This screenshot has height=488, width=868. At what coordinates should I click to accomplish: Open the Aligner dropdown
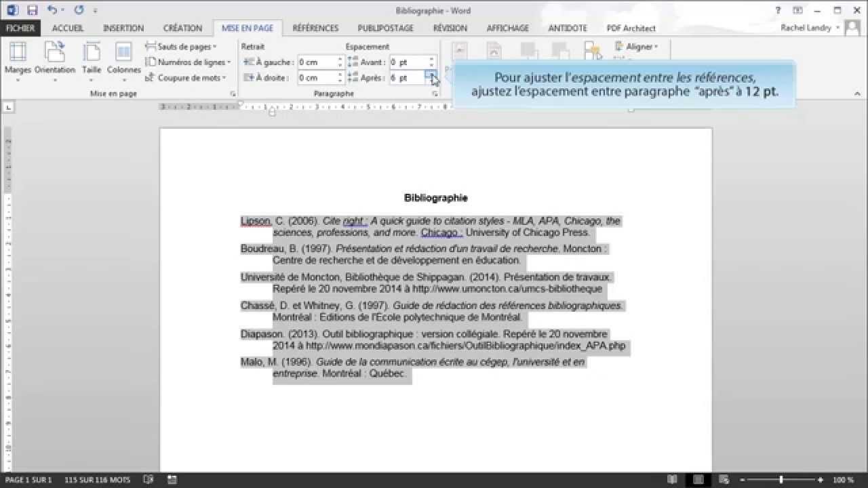tap(637, 47)
